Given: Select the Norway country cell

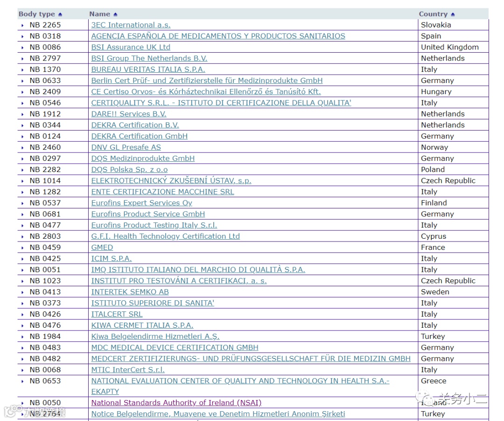Looking at the screenshot, I should pos(434,148).
